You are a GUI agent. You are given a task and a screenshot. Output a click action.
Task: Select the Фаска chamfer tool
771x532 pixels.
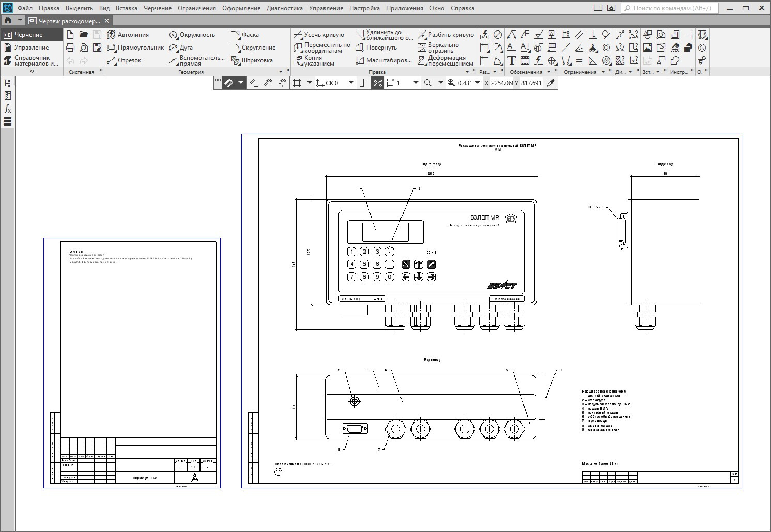[x=245, y=35]
